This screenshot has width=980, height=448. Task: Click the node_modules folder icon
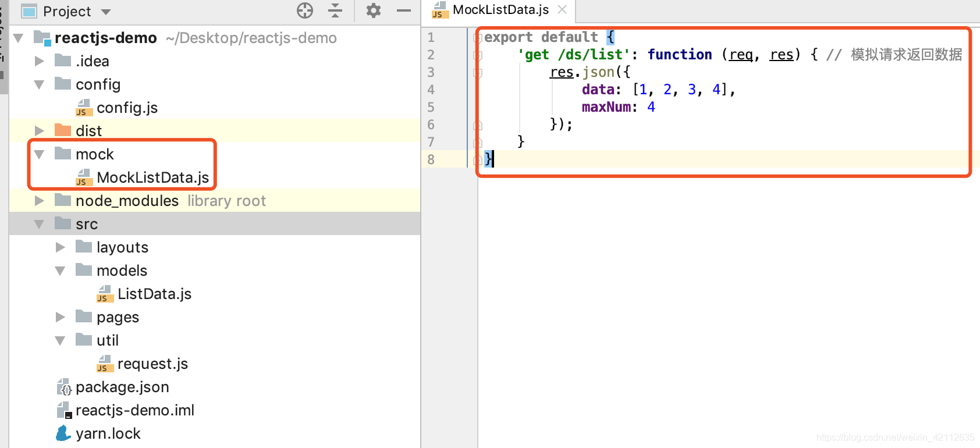click(x=63, y=200)
